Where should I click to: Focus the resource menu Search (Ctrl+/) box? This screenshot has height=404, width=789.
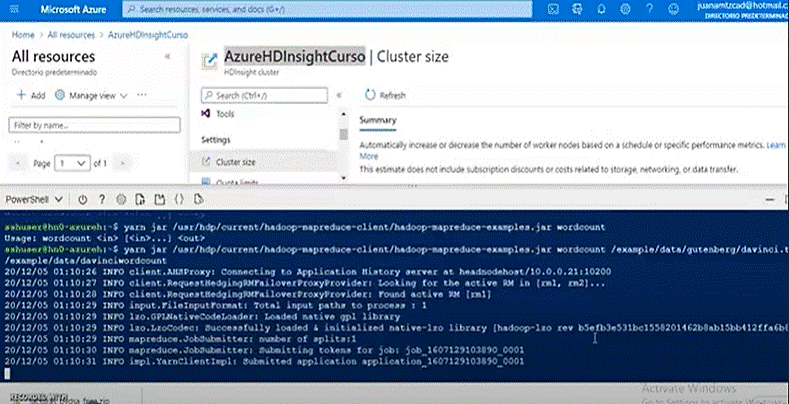click(x=265, y=95)
